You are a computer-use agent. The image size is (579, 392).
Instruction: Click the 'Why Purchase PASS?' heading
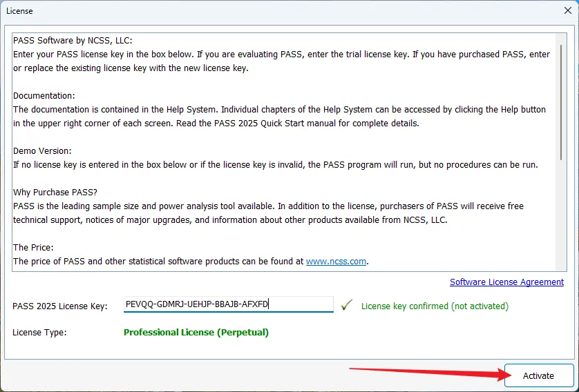coord(55,193)
